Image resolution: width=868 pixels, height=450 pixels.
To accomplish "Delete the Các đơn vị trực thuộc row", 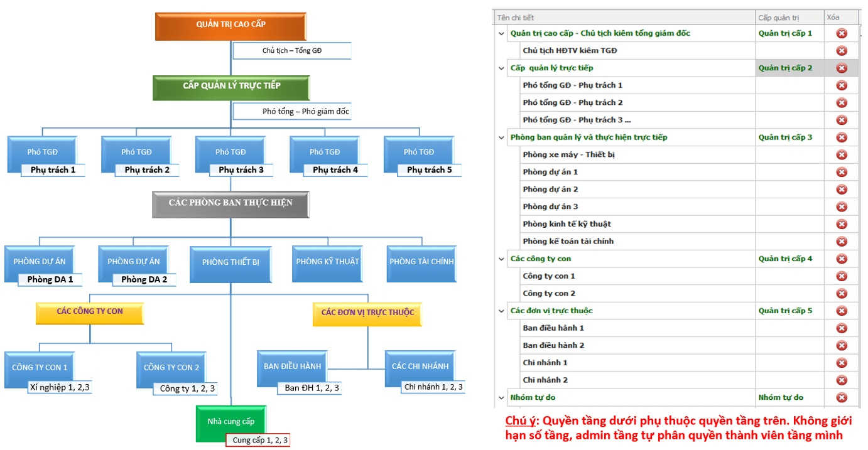I will 842,311.
